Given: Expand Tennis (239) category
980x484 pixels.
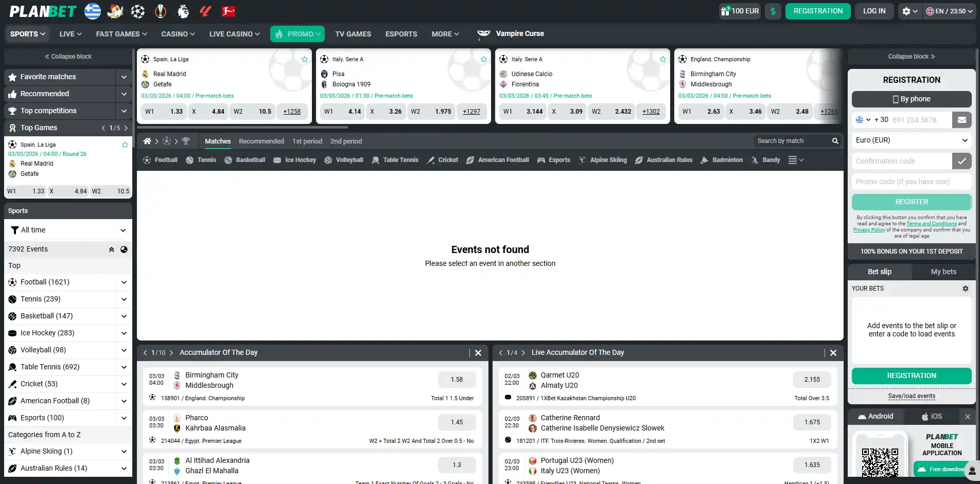Looking at the screenshot, I should [124, 299].
